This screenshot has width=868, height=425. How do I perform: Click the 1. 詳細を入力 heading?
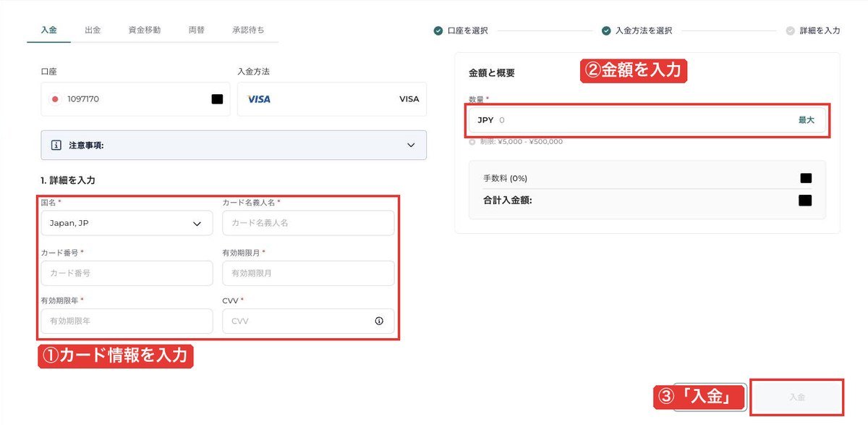pyautogui.click(x=68, y=180)
